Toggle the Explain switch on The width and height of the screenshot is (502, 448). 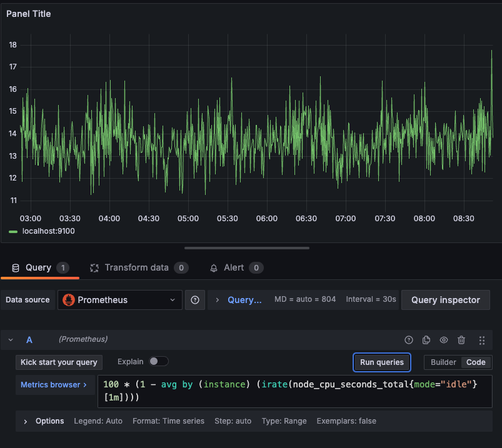(x=158, y=362)
